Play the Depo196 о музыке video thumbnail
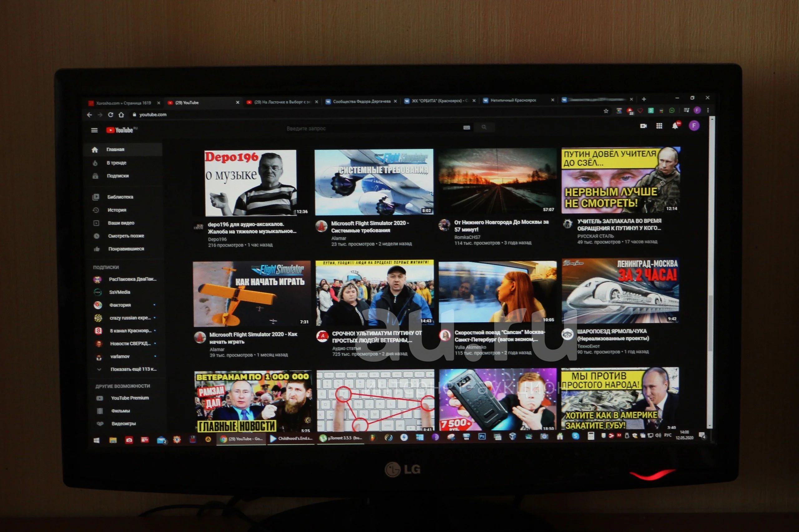The image size is (799, 532). click(251, 183)
